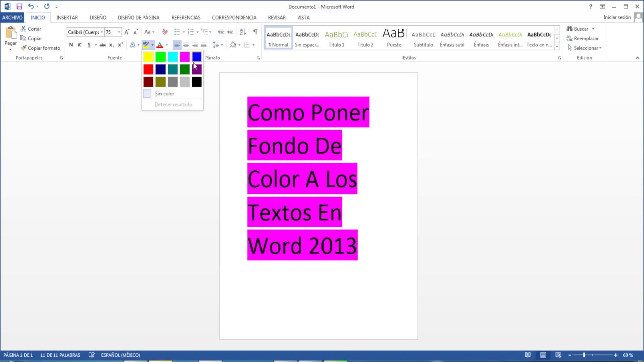Toggle superscript formatting

coord(120,45)
